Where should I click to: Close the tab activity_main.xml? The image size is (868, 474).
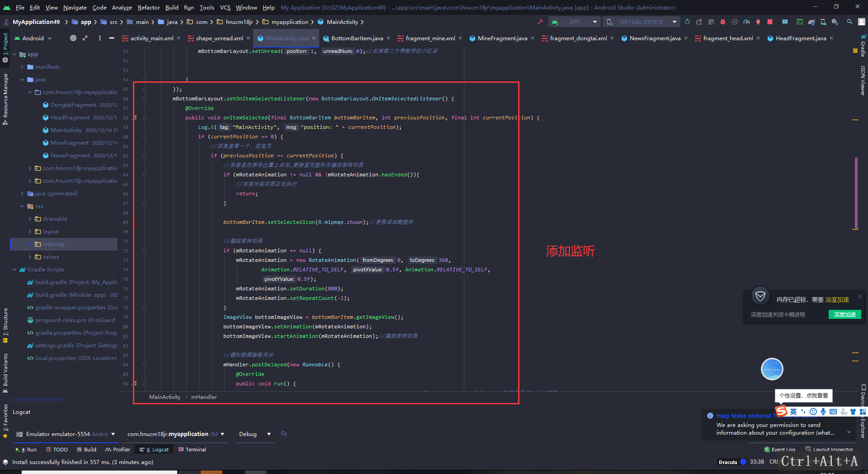click(179, 38)
